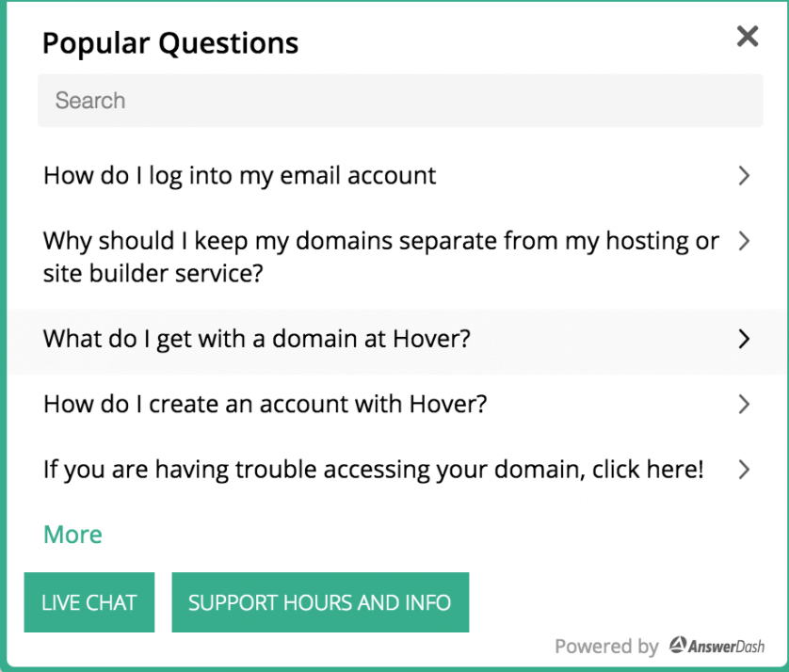Start a session with the LIVE CHAT button
The image size is (789, 672).
point(89,602)
